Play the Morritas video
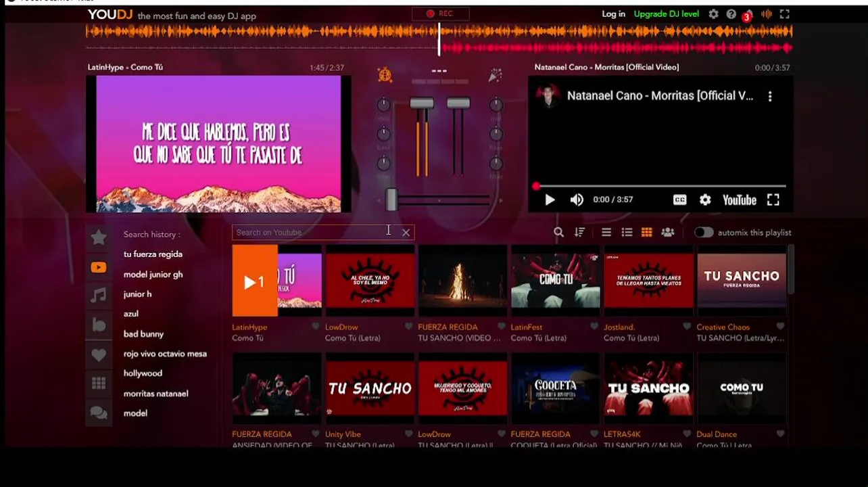The image size is (868, 487). (x=550, y=200)
